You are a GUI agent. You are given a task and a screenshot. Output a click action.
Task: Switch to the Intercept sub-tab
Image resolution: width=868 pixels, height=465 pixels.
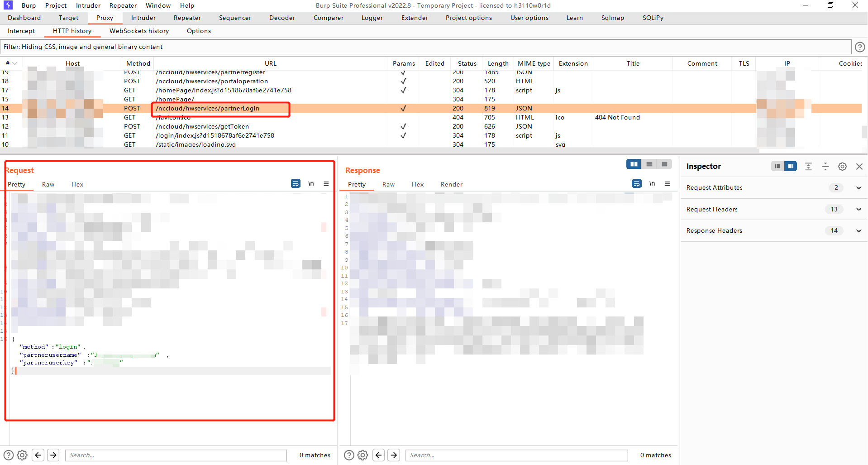click(x=21, y=31)
